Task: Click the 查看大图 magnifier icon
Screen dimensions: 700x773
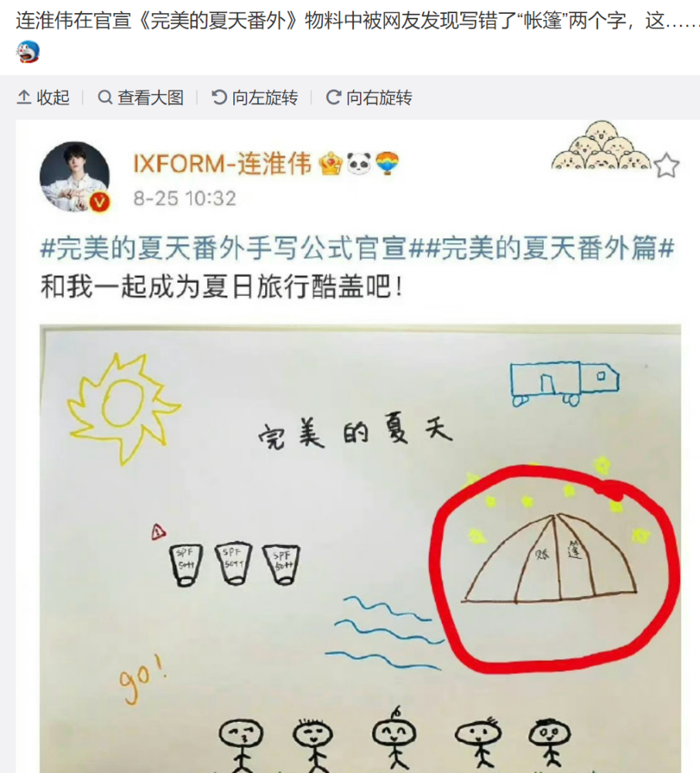Action: (105, 97)
